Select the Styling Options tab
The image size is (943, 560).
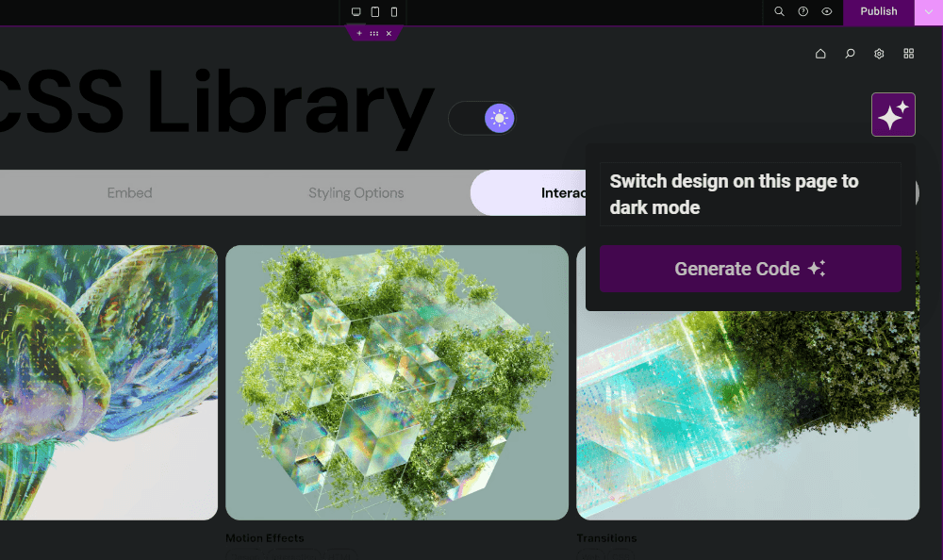(356, 192)
